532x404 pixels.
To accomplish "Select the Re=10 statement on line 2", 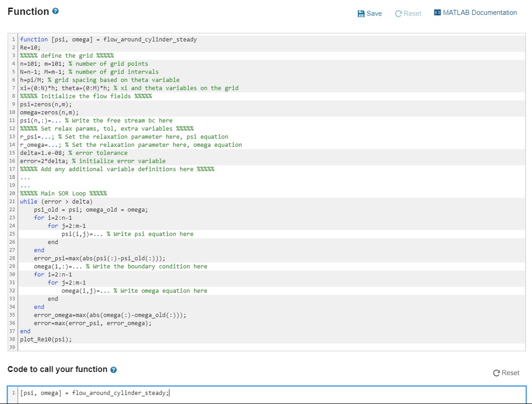I will click(x=30, y=47).
